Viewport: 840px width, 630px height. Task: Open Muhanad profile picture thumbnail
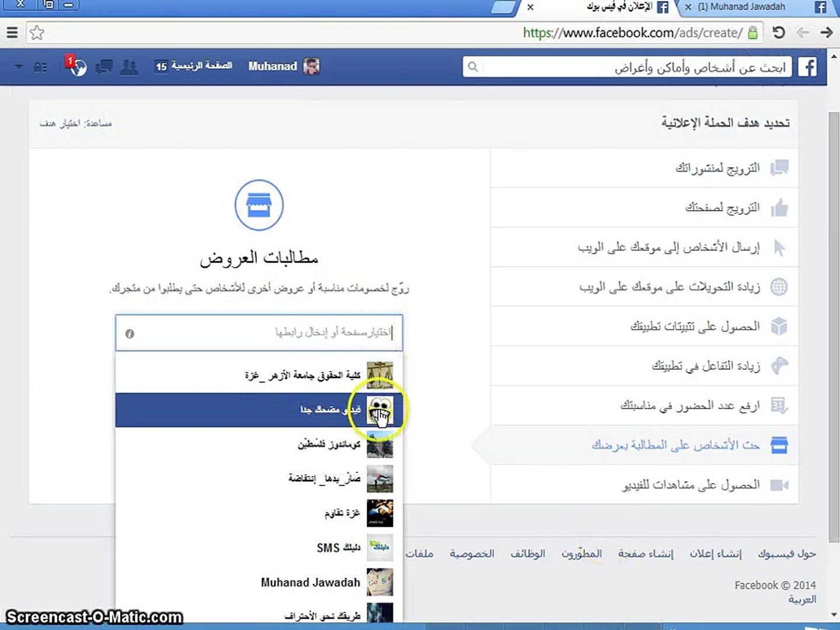coord(311,66)
